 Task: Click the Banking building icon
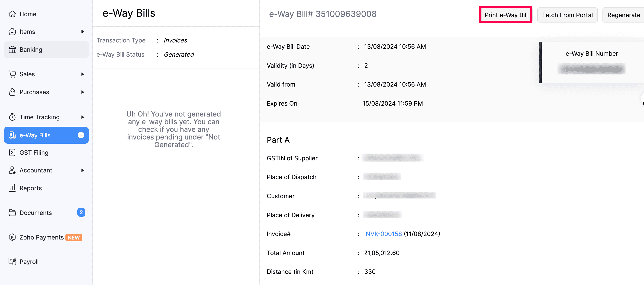(12, 49)
